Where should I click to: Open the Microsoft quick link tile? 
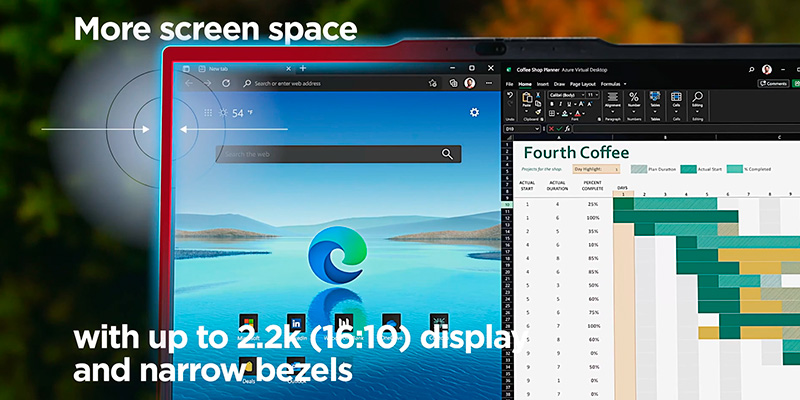pyautogui.click(x=248, y=323)
